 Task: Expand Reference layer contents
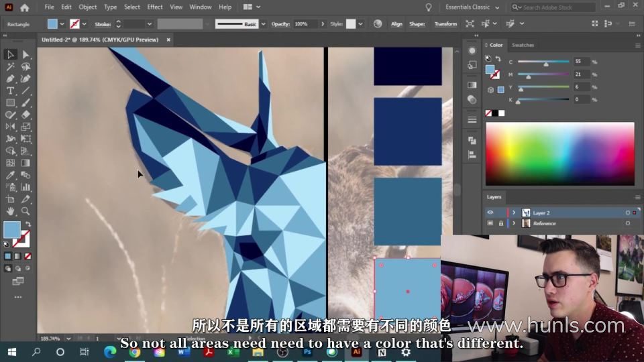[513, 223]
